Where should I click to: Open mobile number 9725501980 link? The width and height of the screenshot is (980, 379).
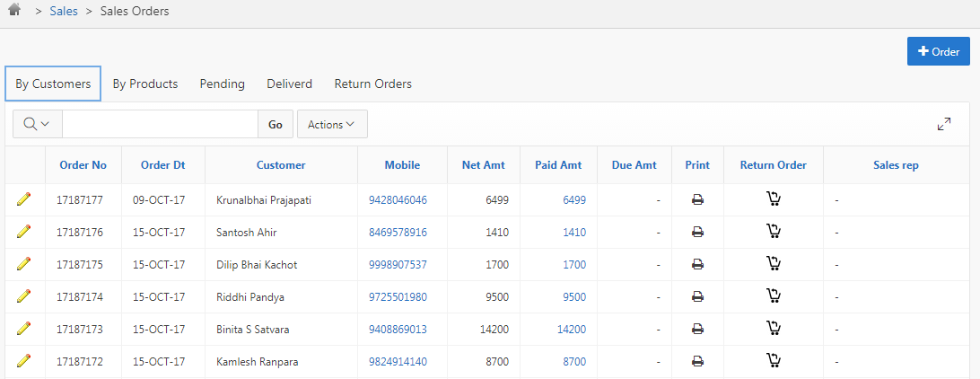coord(398,296)
